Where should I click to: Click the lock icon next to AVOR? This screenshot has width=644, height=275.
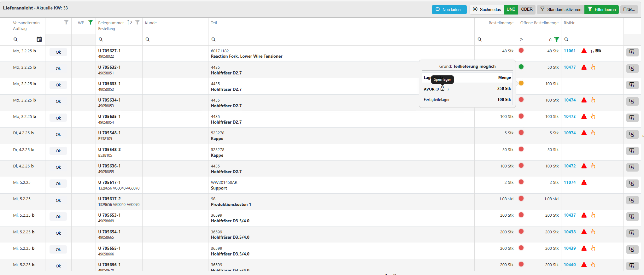[x=442, y=89]
